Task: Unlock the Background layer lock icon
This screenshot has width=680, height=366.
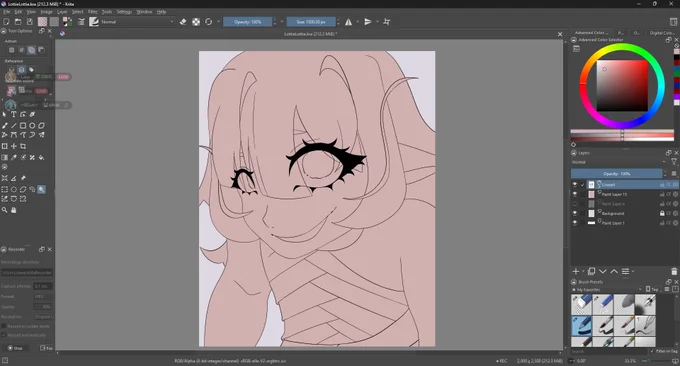Action: (x=662, y=213)
